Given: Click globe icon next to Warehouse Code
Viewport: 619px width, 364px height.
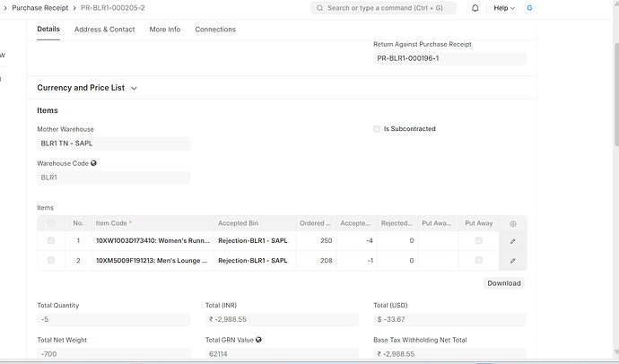Looking at the screenshot, I should 94,163.
